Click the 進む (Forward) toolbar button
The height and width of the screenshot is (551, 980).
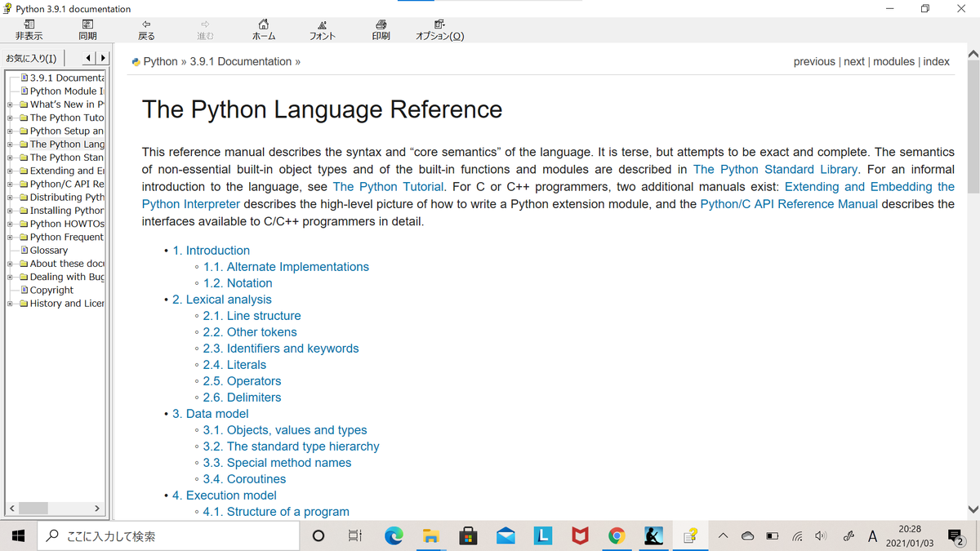(x=205, y=30)
